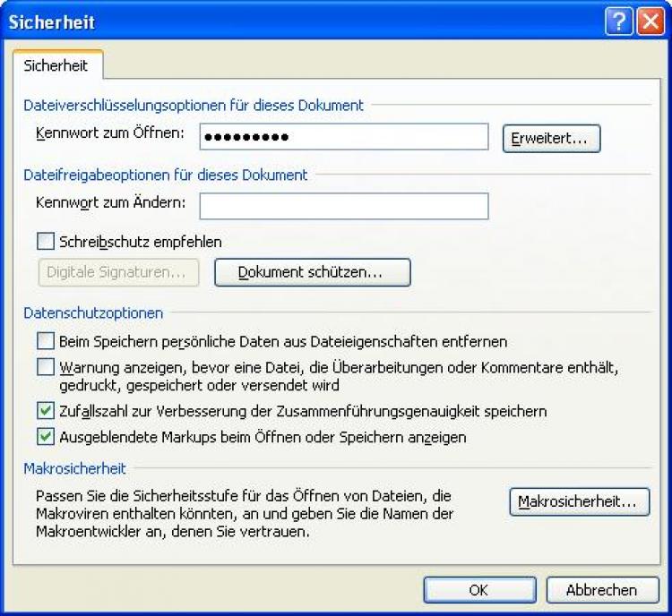Enable removing persönliche Daten on save
This screenshot has width=672, height=616.
point(46,341)
